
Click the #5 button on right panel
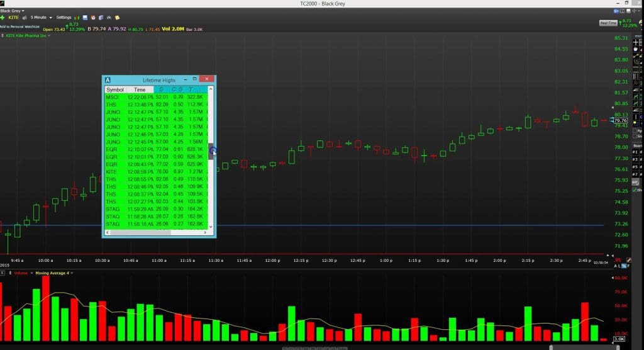coord(635,167)
